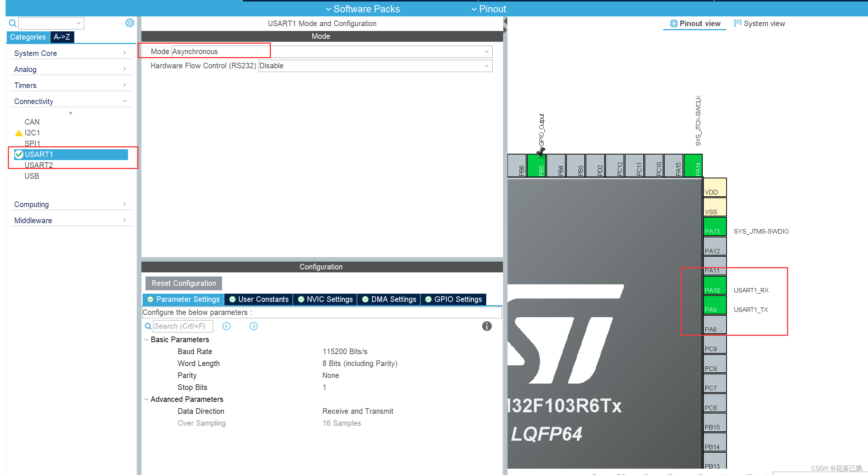868x475 pixels.
Task: Click the green check icon on USART1
Action: [x=19, y=154]
